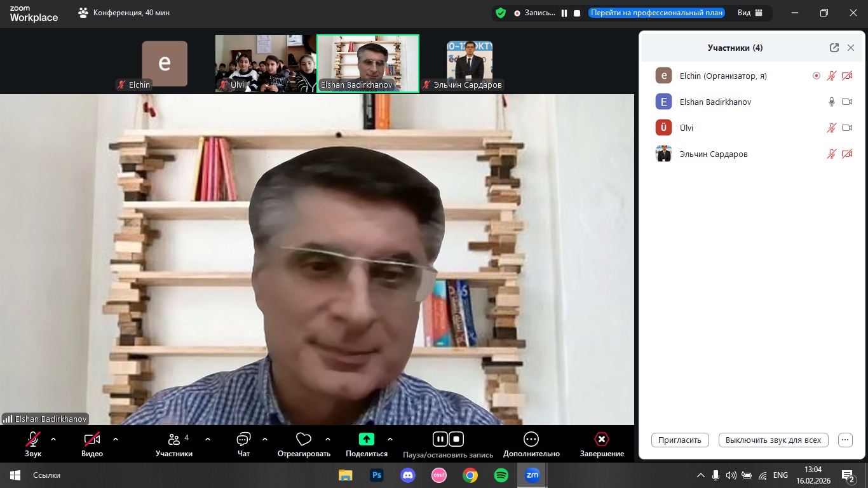Pop out the participants panel
The width and height of the screenshot is (868, 488).
(x=834, y=48)
